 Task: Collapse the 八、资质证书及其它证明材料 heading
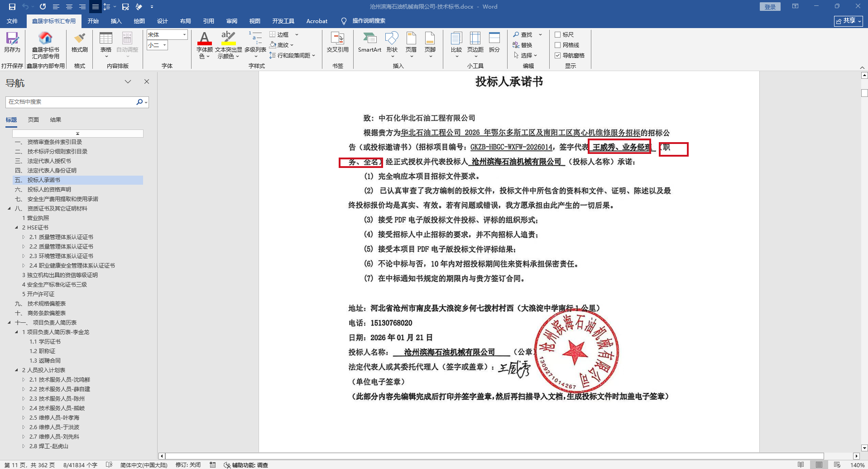[9, 208]
